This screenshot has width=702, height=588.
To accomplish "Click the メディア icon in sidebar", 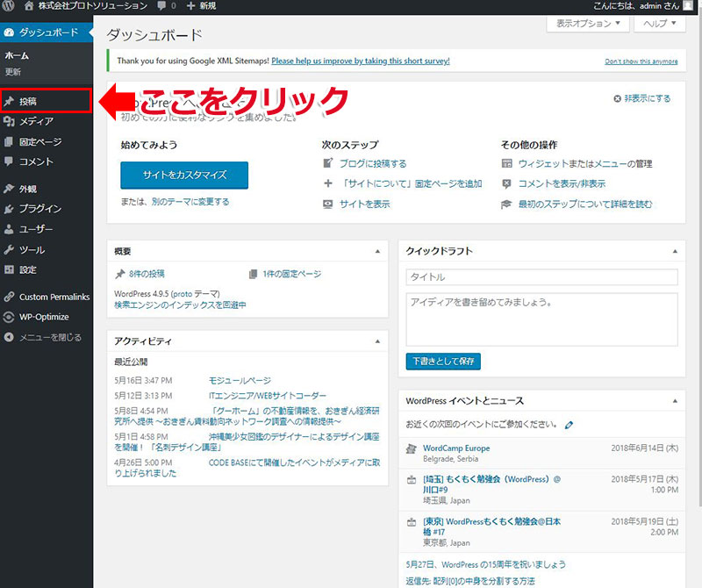I will coord(9,121).
